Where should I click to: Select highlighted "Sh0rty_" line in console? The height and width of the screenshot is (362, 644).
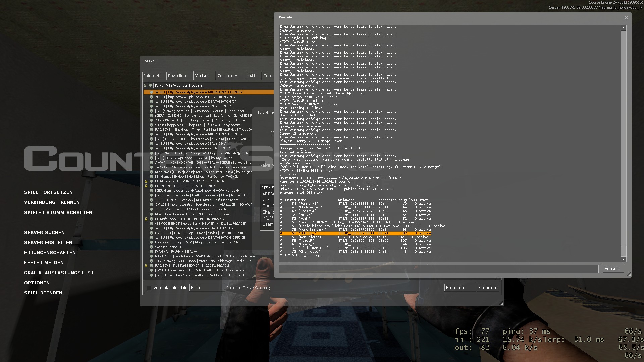pos(355,233)
